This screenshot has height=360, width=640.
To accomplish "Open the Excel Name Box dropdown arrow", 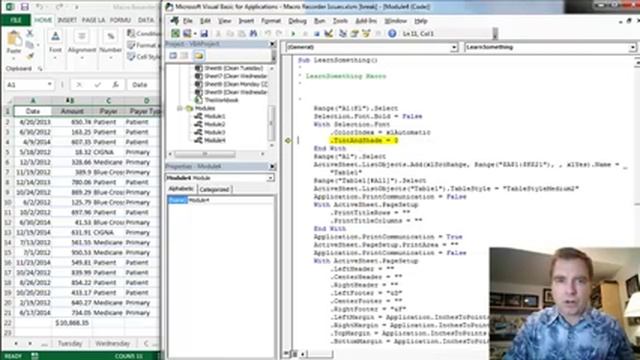I will pyautogui.click(x=49, y=84).
